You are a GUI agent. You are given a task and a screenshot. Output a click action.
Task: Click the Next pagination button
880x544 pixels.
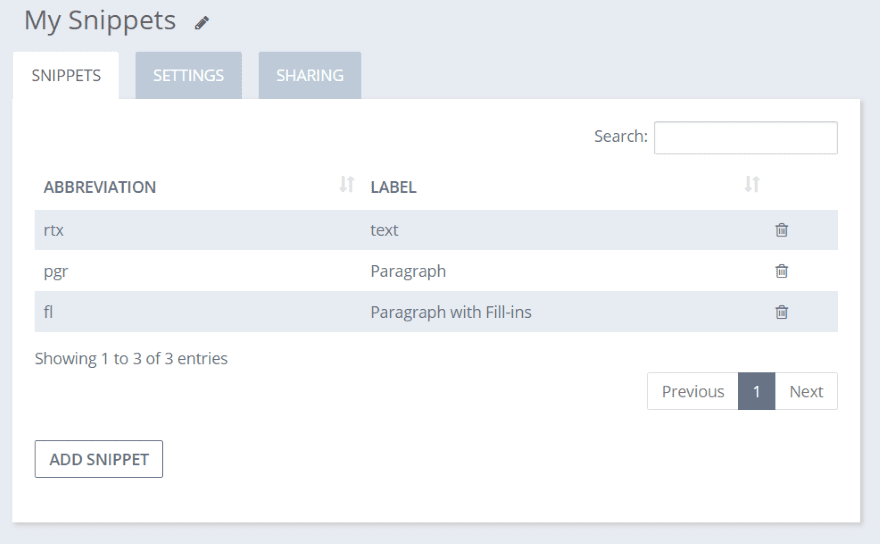806,391
